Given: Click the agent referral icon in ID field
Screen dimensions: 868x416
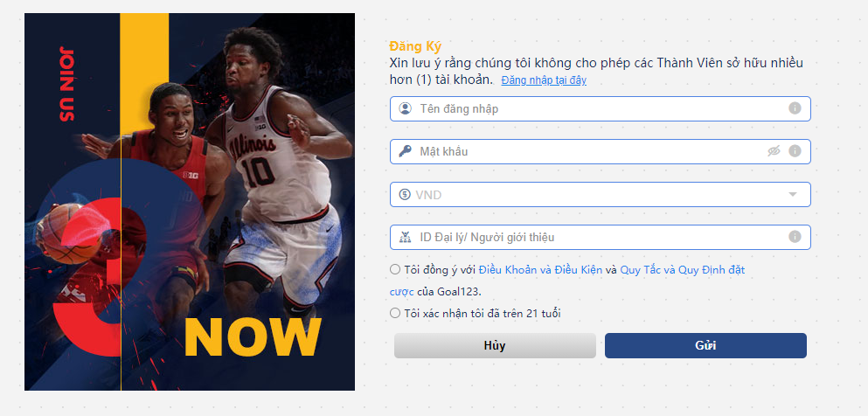Looking at the screenshot, I should point(406,238).
